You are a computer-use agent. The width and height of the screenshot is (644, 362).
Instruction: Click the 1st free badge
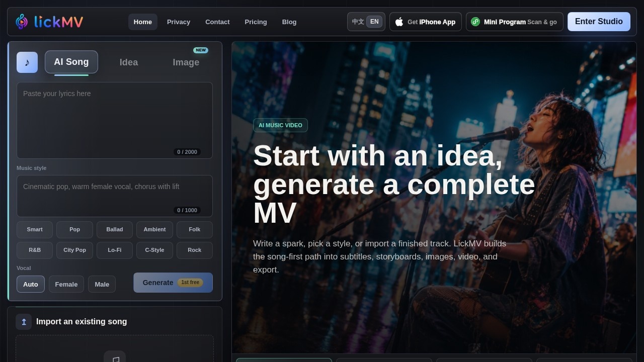[190, 283]
